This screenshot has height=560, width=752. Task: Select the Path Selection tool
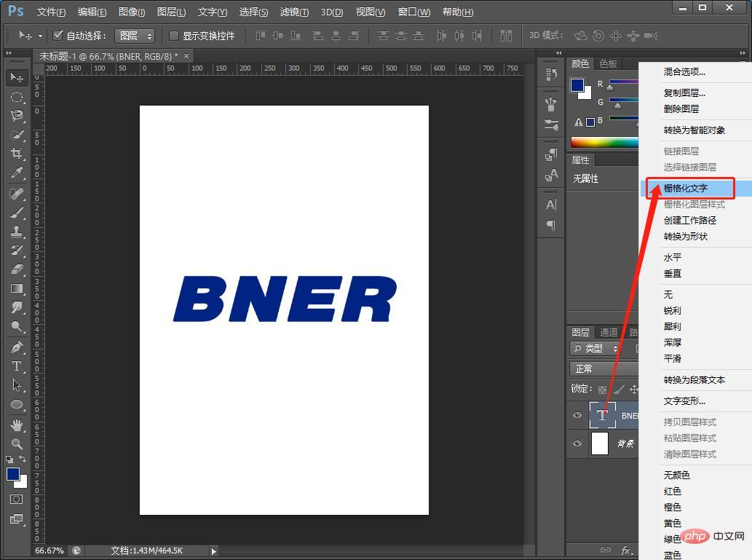(17, 384)
